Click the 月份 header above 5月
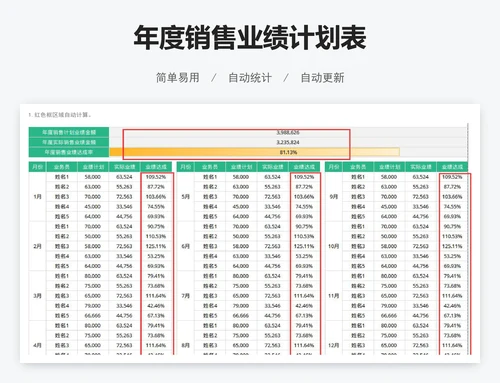The width and height of the screenshot is (500, 383). point(185,167)
